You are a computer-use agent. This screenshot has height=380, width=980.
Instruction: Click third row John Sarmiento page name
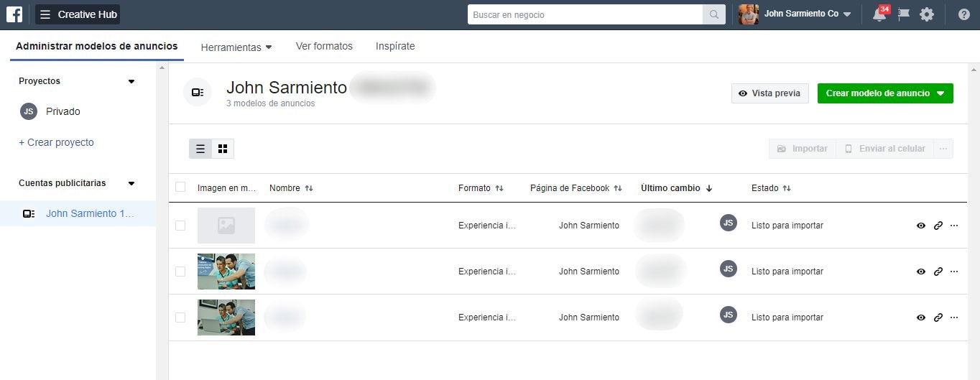click(x=589, y=318)
